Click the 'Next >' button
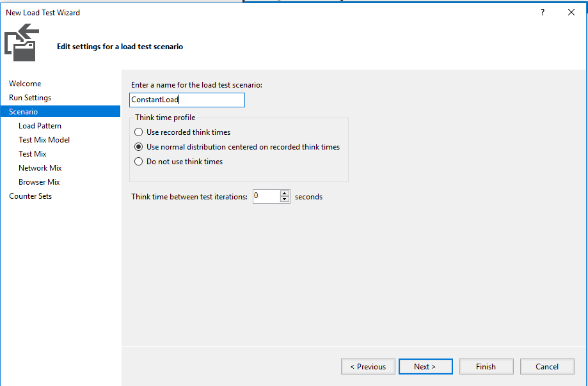588x386 pixels. tap(425, 366)
